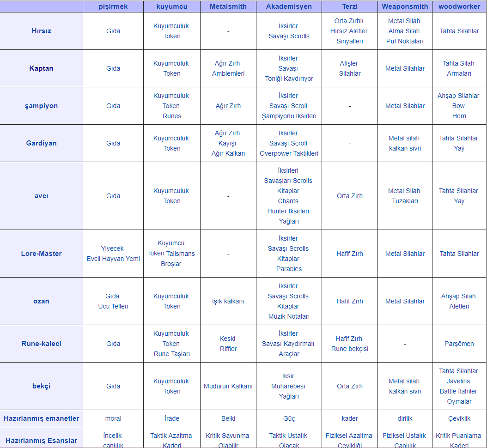The height and width of the screenshot is (448, 487).
Task: Click the bekçi row header link
Action: click(41, 386)
